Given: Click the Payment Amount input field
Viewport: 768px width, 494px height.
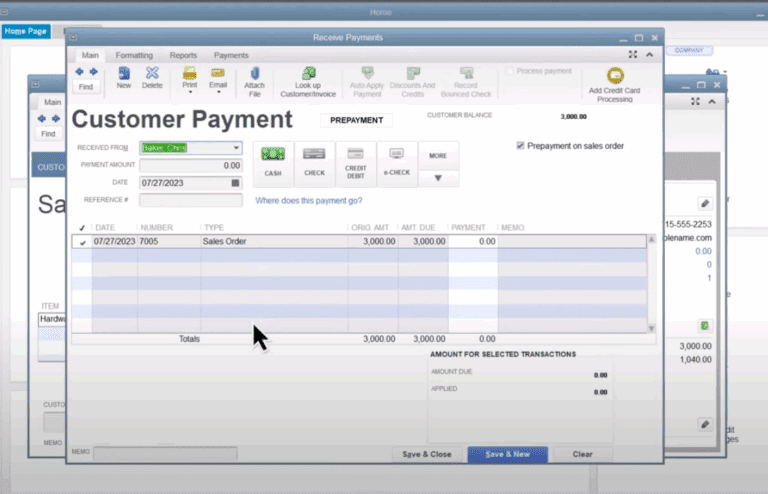Looking at the screenshot, I should pyautogui.click(x=191, y=165).
